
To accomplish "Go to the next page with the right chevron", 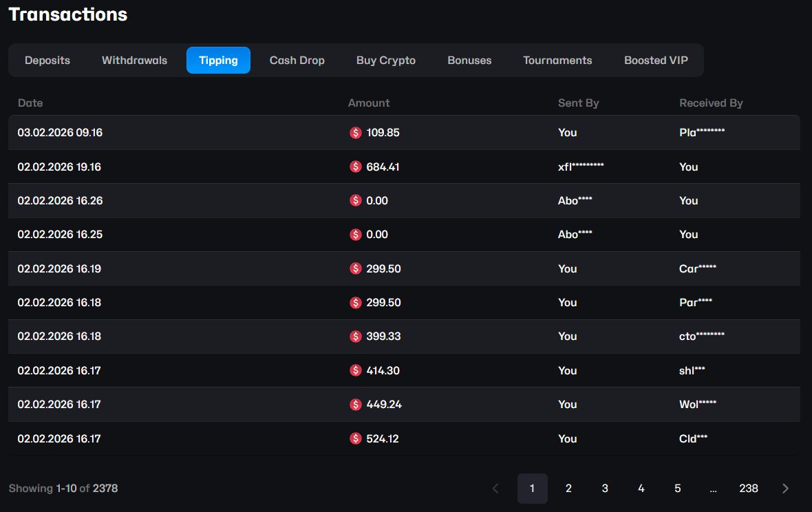I will (785, 488).
